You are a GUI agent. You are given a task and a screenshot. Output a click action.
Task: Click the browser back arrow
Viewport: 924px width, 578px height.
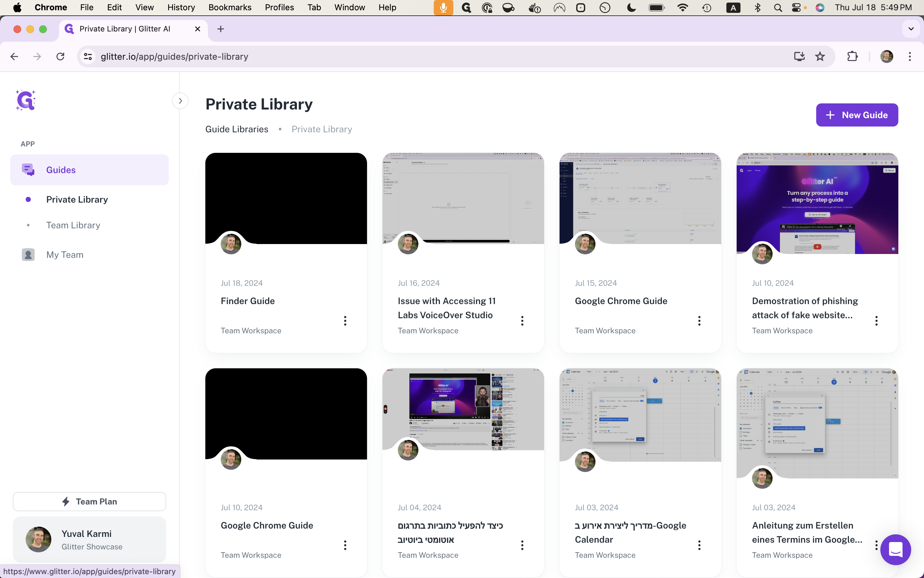pos(14,57)
